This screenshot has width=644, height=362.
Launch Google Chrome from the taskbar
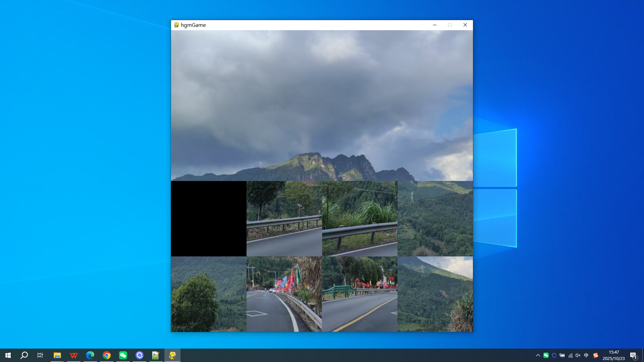pyautogui.click(x=107, y=355)
